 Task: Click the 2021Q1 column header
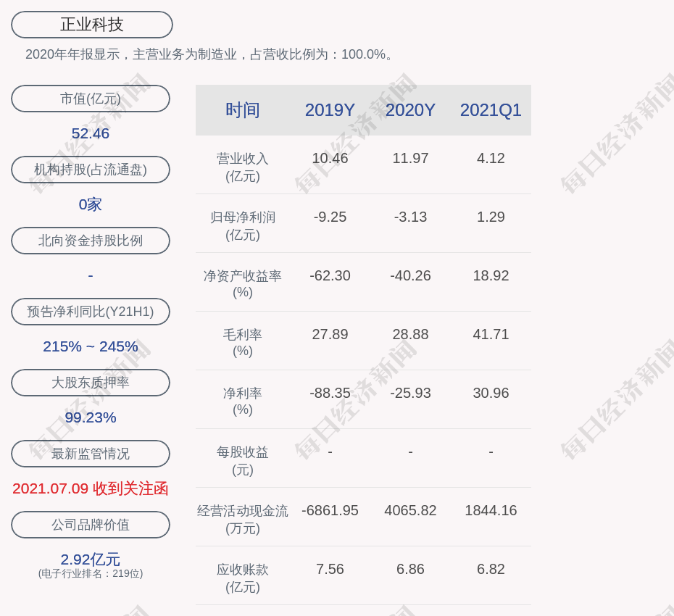(491, 110)
